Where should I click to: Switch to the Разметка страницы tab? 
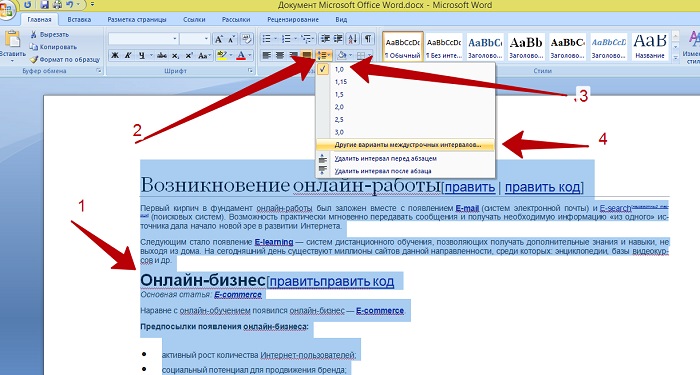pyautogui.click(x=137, y=20)
